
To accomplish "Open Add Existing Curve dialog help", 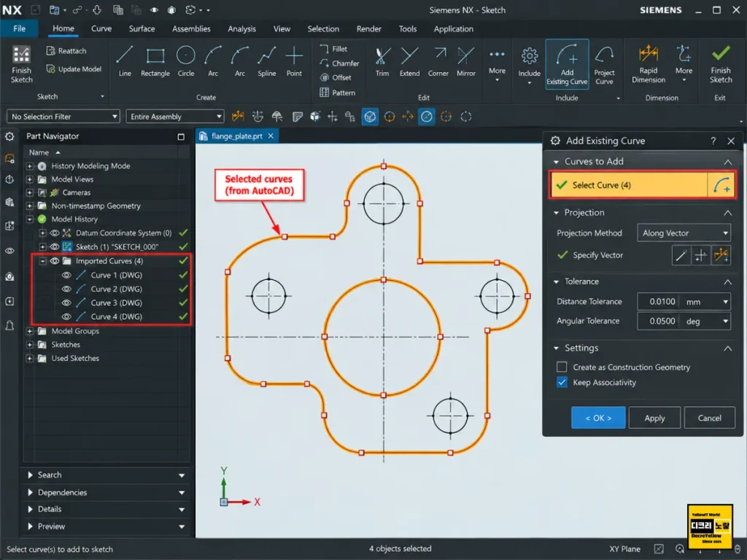I will [x=713, y=141].
